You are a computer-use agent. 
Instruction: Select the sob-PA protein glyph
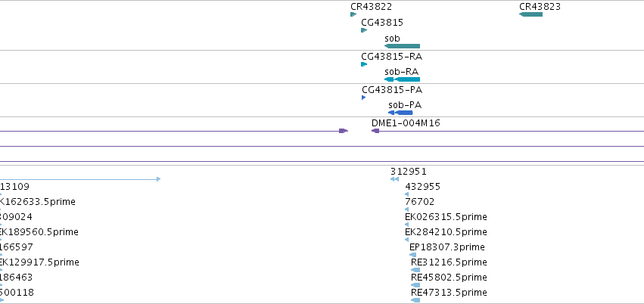[400, 113]
